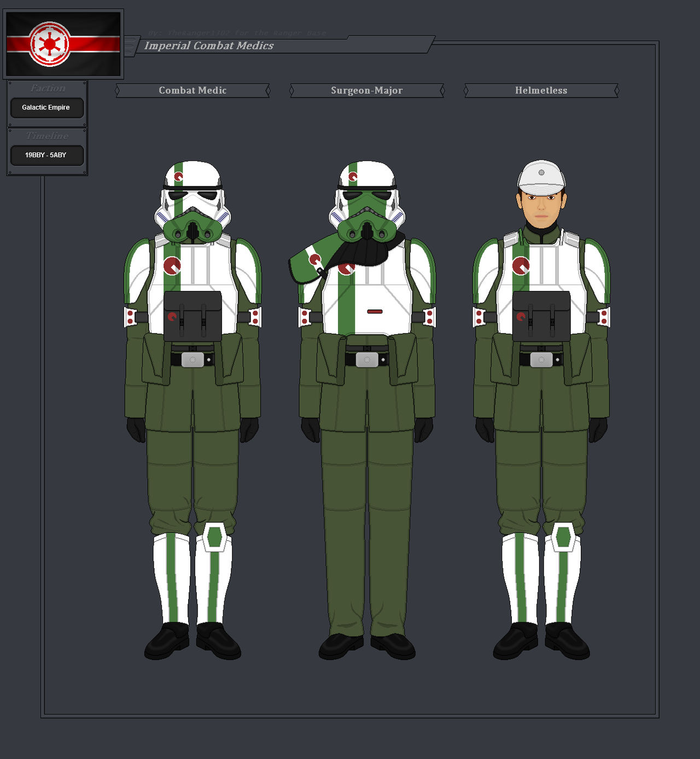
Task: Click the 'Helmetless' heading
Action: [541, 90]
